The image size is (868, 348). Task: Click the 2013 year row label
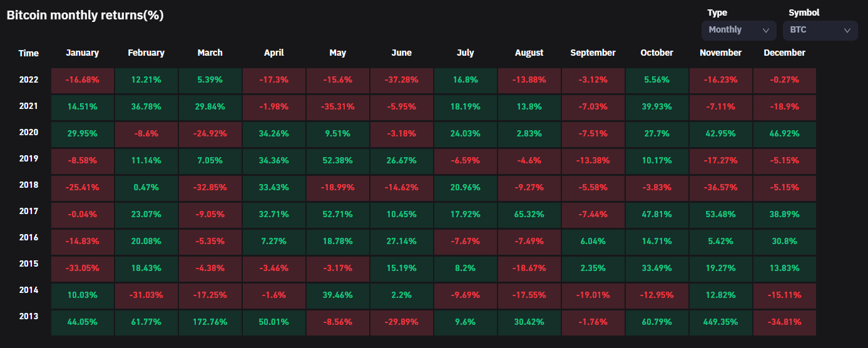pyautogui.click(x=29, y=316)
